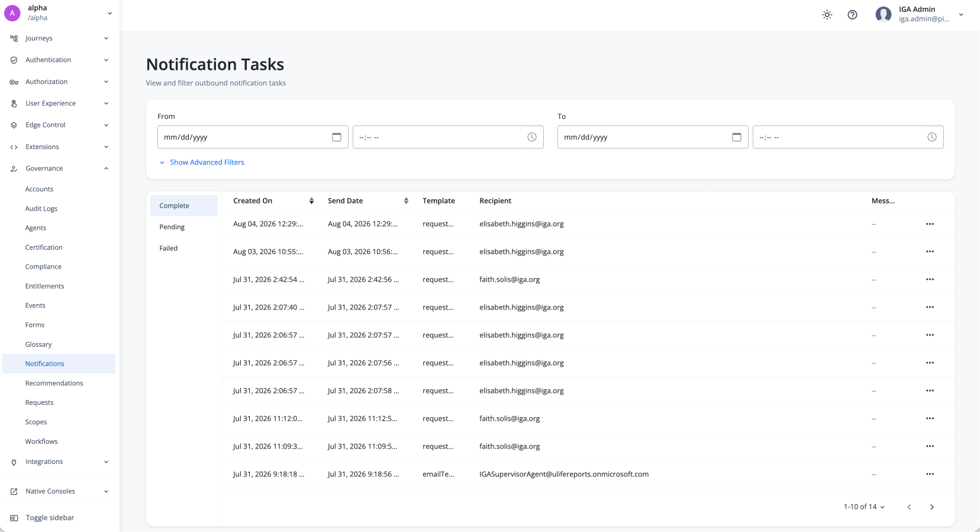Click the Journeys sidebar icon
This screenshot has width=980, height=532.
[14, 38]
